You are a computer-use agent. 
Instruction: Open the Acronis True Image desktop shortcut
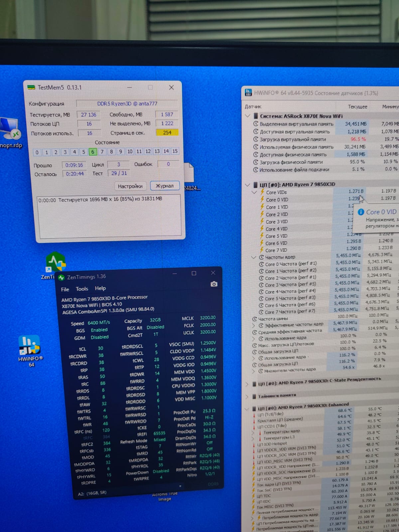(x=165, y=496)
